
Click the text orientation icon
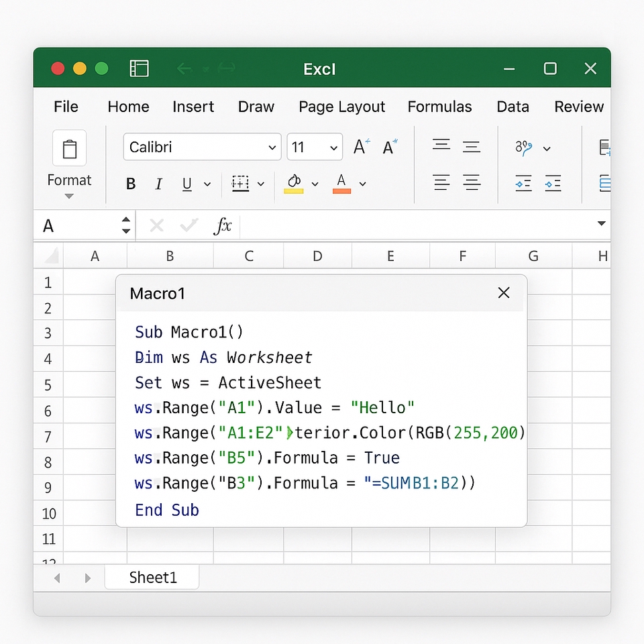(x=524, y=148)
